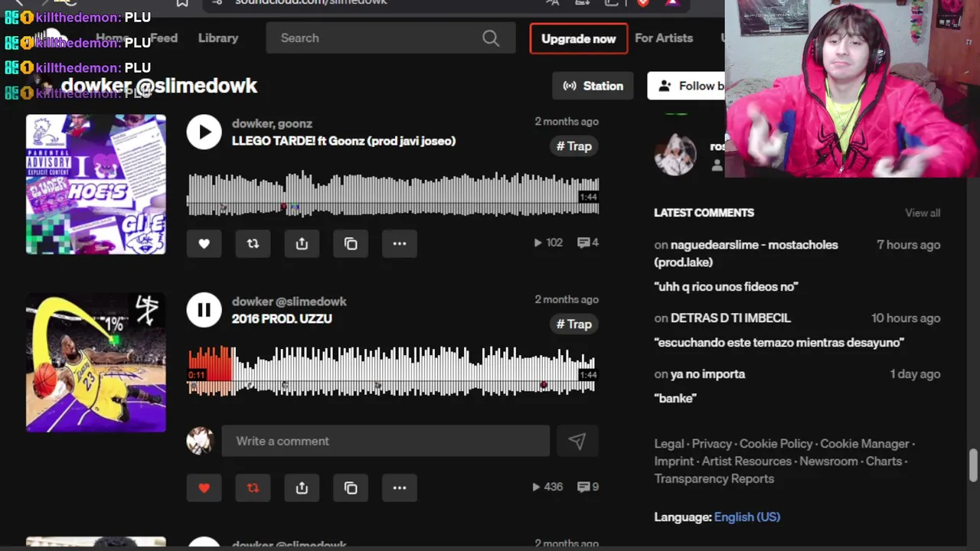The image size is (980, 551).
Task: Click the Write a comment field
Action: pyautogui.click(x=386, y=441)
